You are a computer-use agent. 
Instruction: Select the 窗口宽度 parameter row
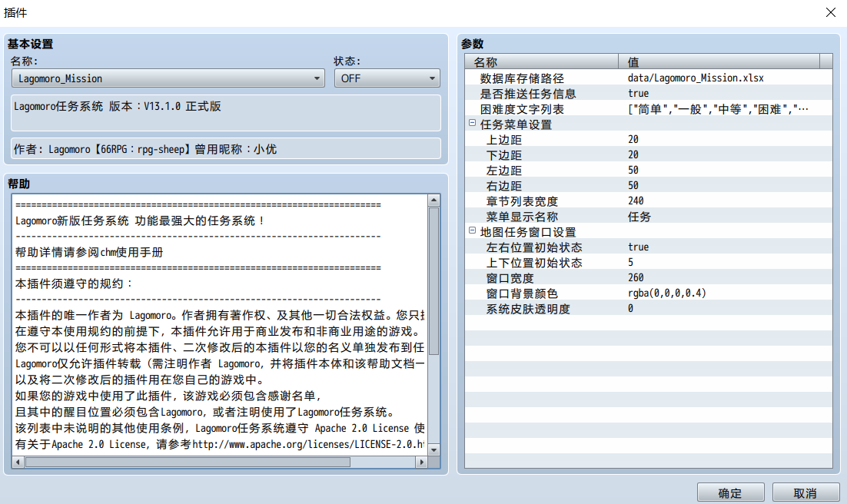[x=648, y=277]
